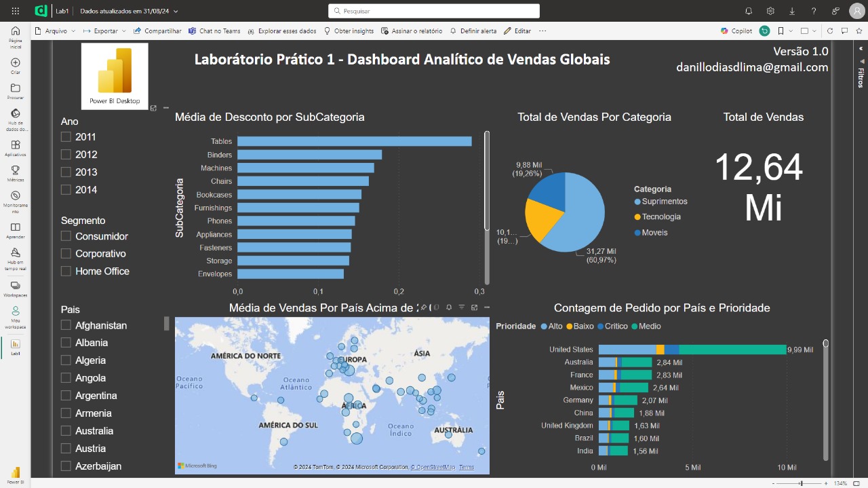
Task: Open more options above discount chart
Action: pyautogui.click(x=165, y=108)
